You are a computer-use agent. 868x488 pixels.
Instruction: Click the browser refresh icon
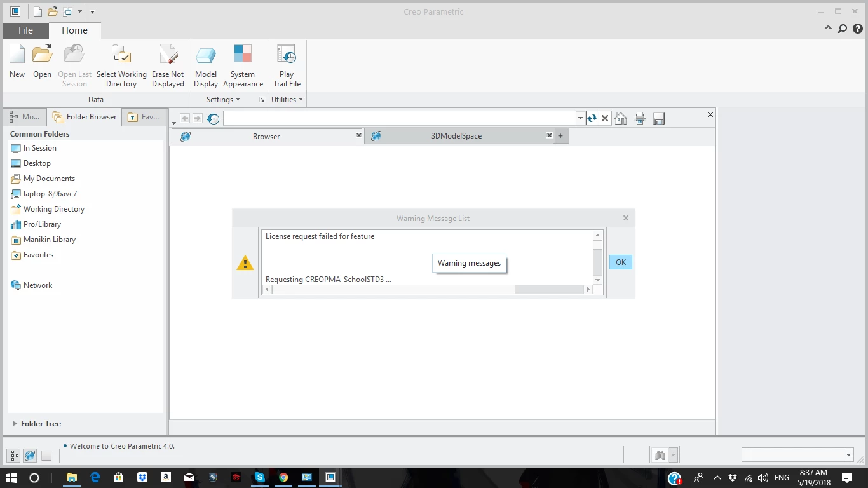pos(592,118)
